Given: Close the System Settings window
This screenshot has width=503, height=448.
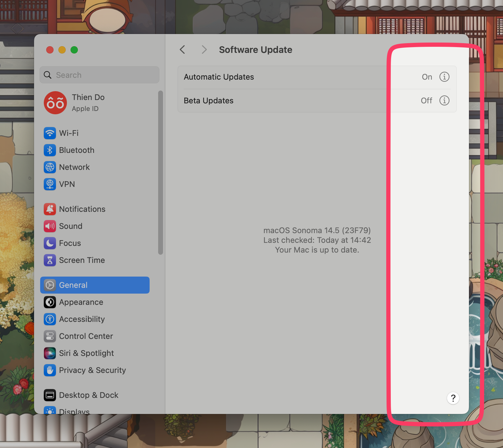Looking at the screenshot, I should point(50,50).
